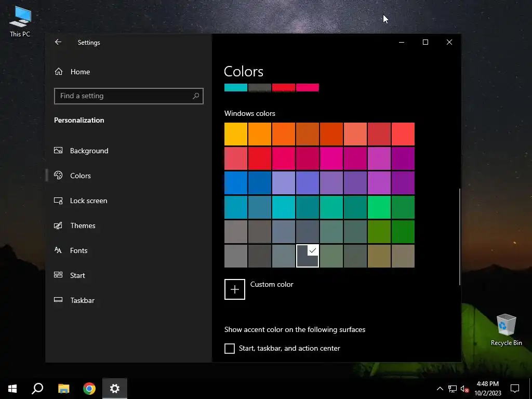Choose the olive green swatch in fifth row
Viewport: 532px width, 399px height.
pos(379,232)
